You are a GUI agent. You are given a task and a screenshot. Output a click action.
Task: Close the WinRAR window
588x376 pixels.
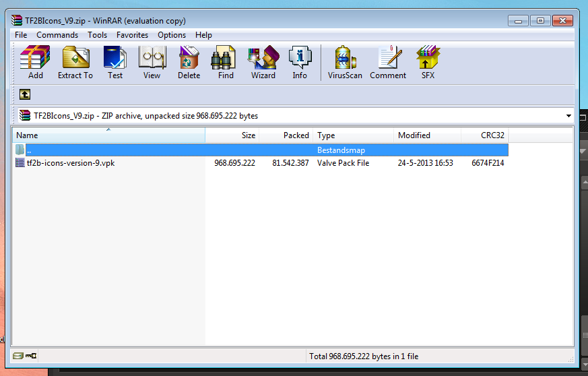(x=562, y=21)
